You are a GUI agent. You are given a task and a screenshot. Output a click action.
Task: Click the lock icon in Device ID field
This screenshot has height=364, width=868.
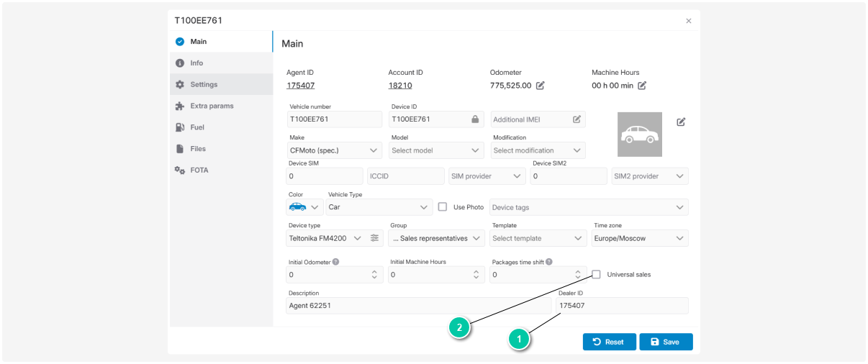[475, 119]
